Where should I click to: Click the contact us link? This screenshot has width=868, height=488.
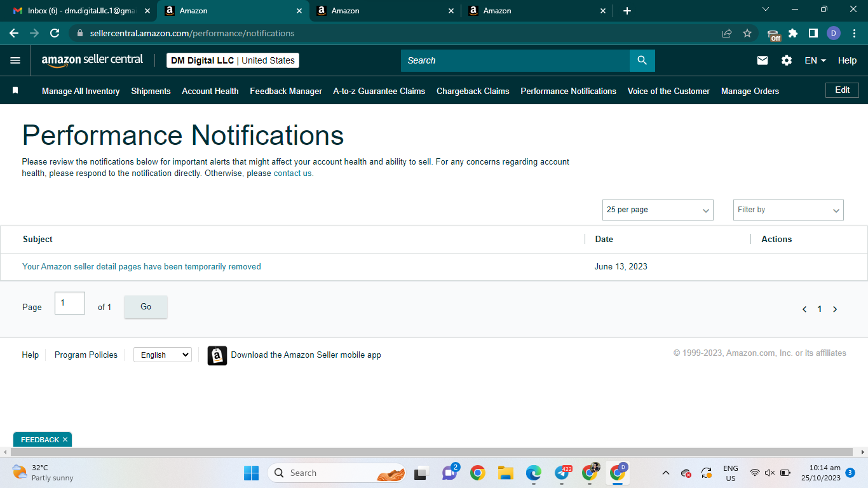pyautogui.click(x=294, y=173)
